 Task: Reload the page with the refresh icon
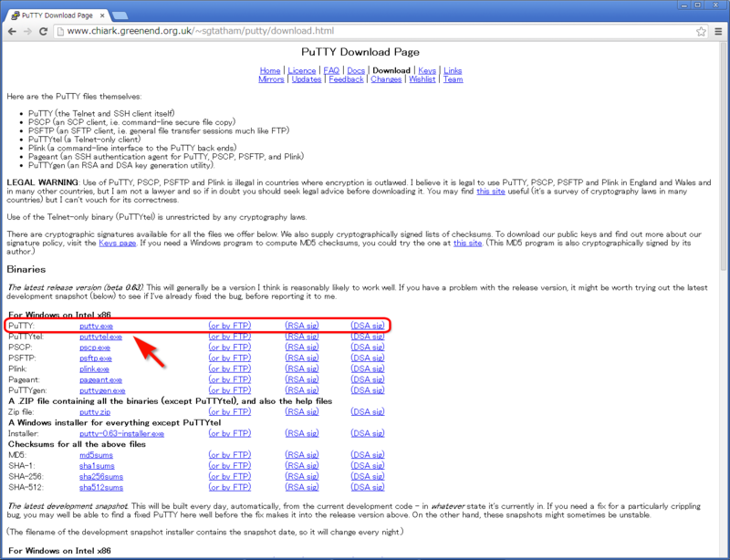tap(43, 31)
